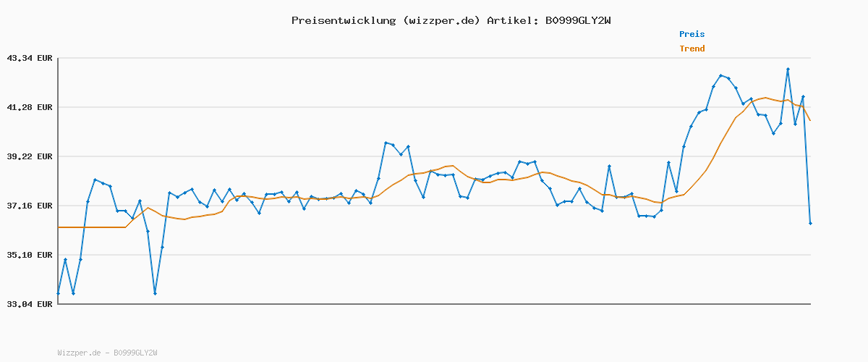
Task: Click the first blue price point at left edge
Action: (58, 293)
